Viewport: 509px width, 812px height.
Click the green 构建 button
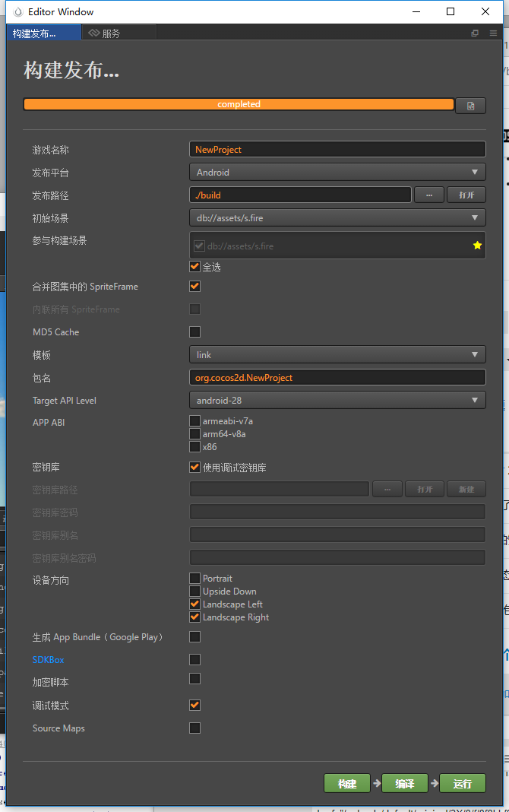point(347,784)
